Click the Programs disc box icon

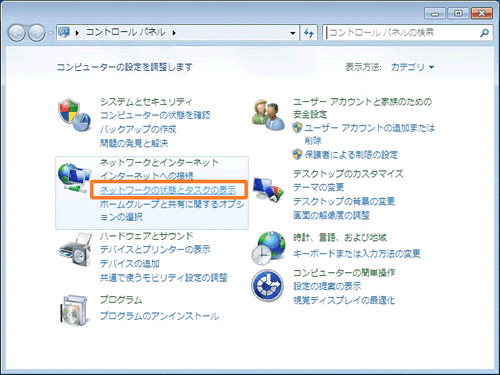[75, 310]
